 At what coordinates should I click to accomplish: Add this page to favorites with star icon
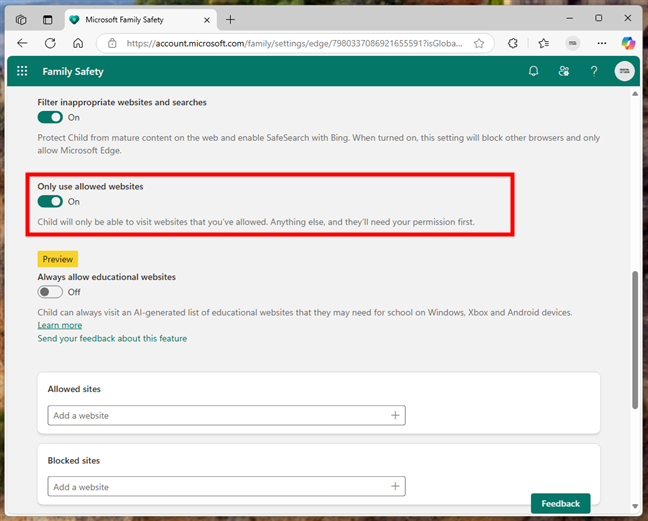point(479,43)
